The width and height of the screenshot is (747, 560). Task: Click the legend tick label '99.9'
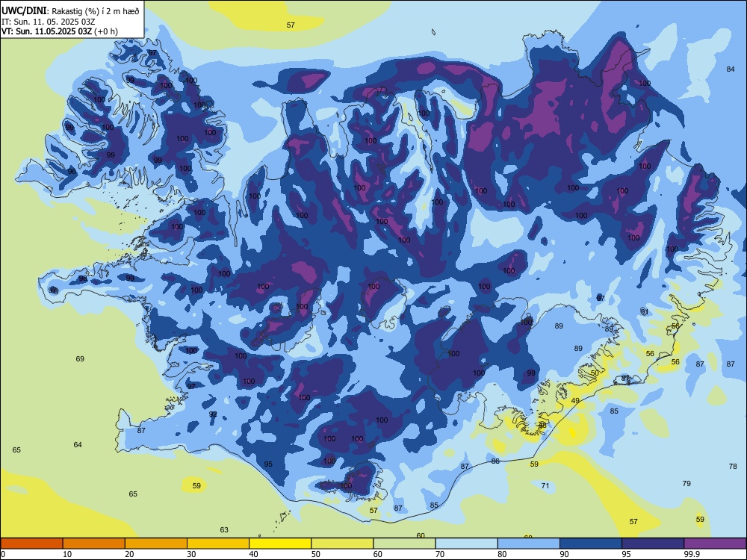(x=692, y=554)
